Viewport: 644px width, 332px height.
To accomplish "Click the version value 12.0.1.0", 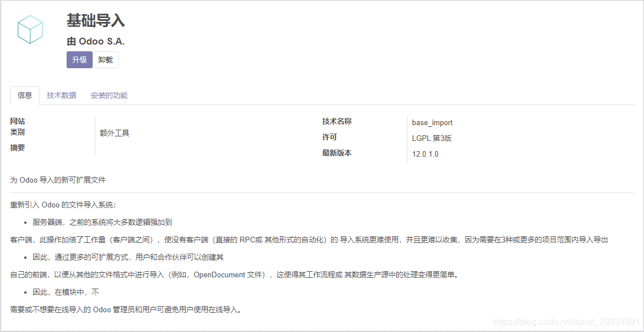I will 426,154.
